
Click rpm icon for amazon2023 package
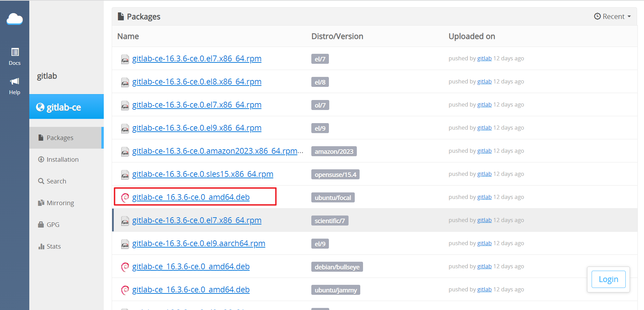[125, 152]
